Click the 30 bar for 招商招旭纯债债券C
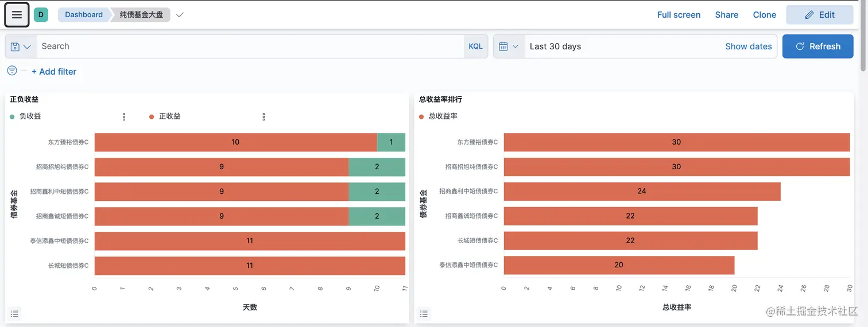Viewport: 868px width, 327px height. 676,167
